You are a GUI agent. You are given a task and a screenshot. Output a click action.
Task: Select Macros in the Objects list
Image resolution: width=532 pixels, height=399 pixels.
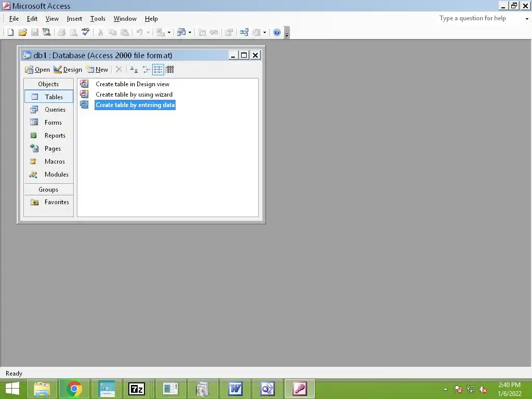point(49,161)
